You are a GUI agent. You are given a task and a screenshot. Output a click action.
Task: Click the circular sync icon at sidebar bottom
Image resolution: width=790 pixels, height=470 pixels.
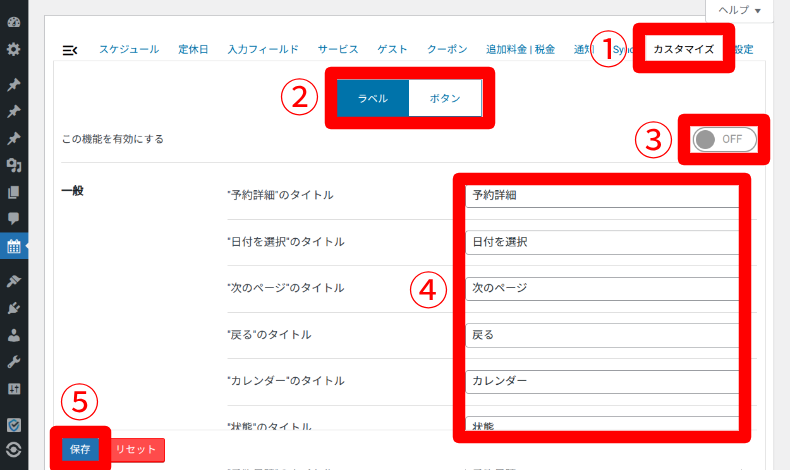pyautogui.click(x=14, y=449)
